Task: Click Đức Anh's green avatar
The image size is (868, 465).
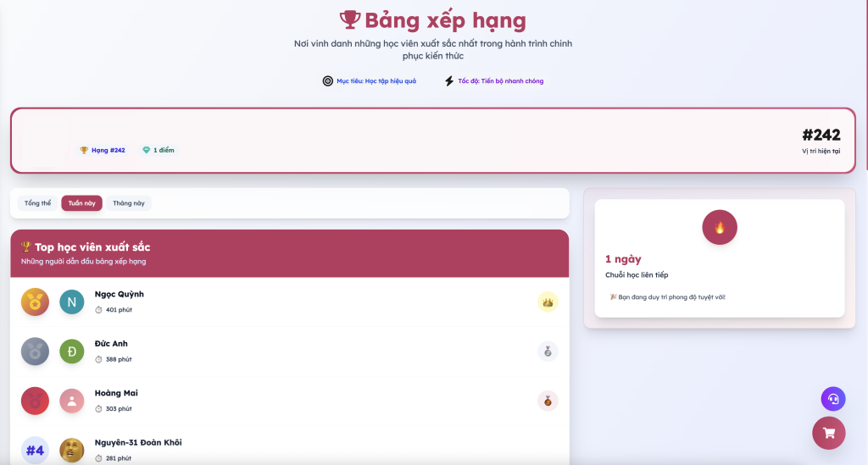Action: (72, 351)
